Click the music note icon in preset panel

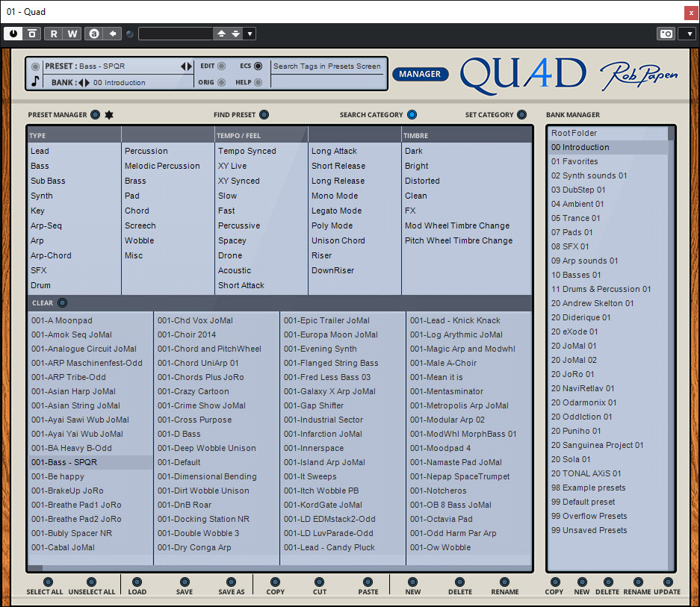[x=35, y=81]
